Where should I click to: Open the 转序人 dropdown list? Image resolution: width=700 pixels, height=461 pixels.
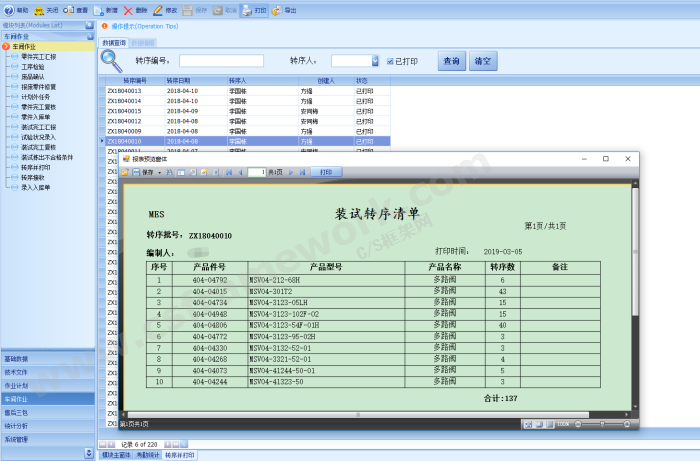click(x=374, y=61)
